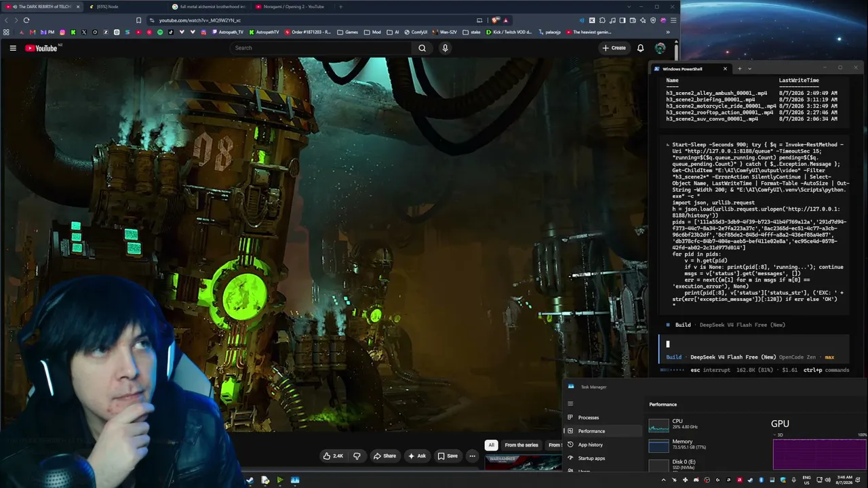Open Performance in Task Manager
The height and width of the screenshot is (488, 868).
pos(602,431)
